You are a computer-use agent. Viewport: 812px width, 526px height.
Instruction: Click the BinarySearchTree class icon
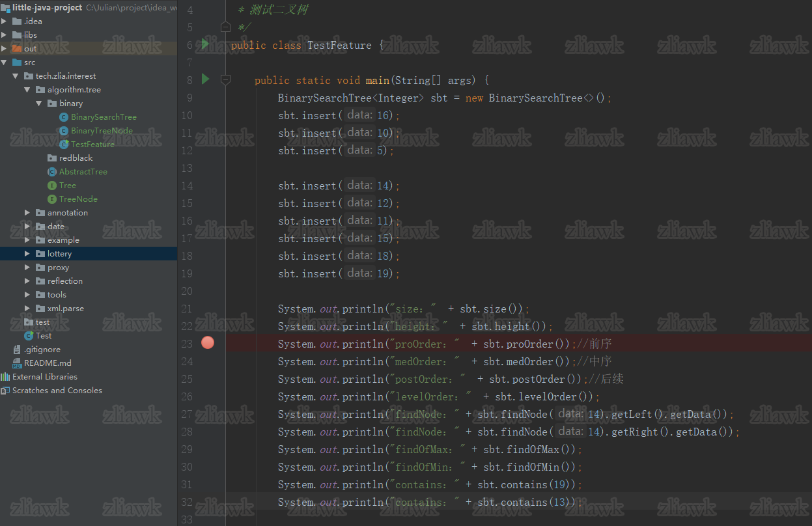pyautogui.click(x=64, y=117)
